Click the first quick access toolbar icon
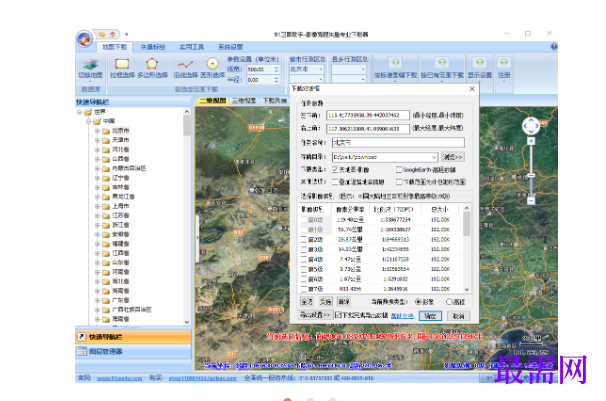This screenshot has width=606, height=401. tap(102, 34)
